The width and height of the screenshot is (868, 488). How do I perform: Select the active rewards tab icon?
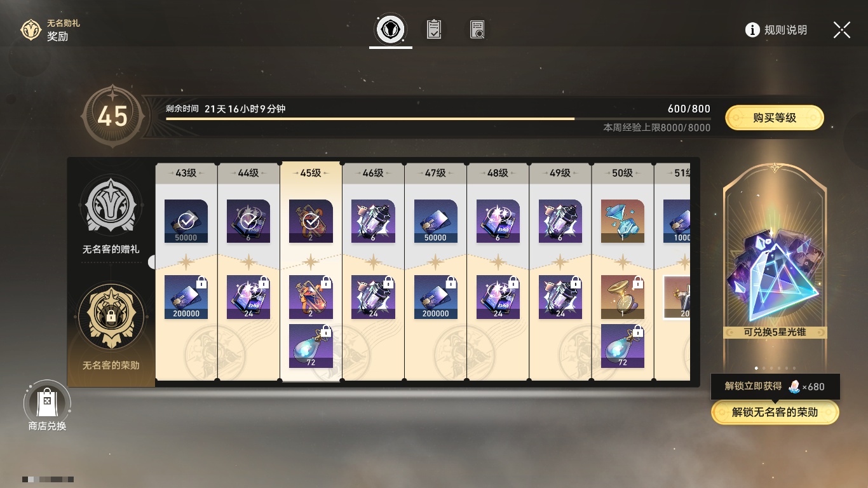[x=391, y=29]
